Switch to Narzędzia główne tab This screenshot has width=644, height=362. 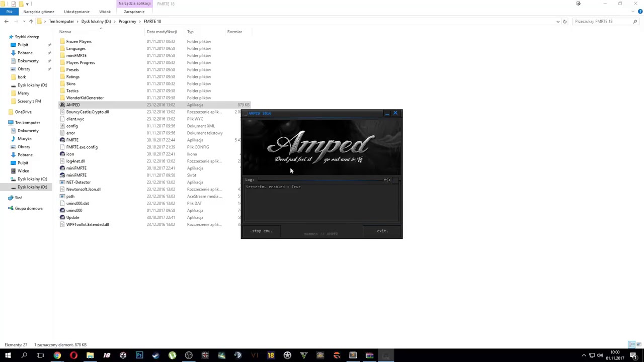[39, 12]
